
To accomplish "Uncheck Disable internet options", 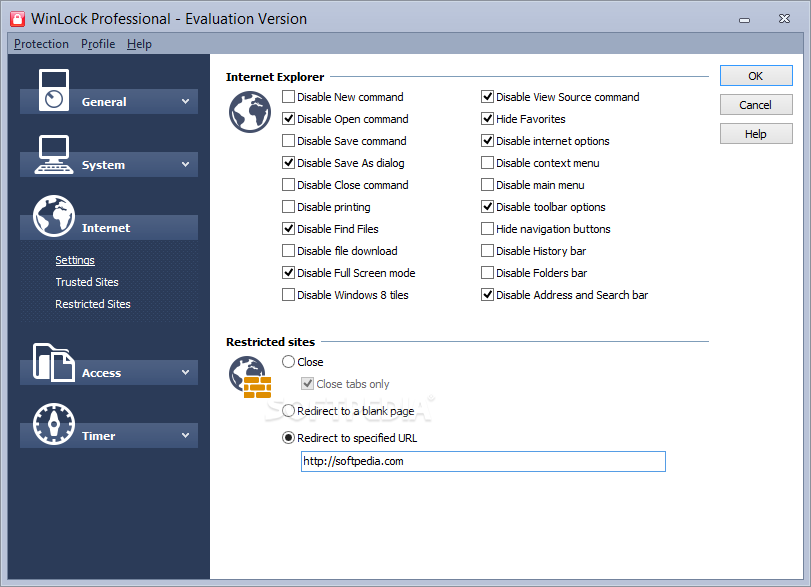I will click(x=487, y=141).
